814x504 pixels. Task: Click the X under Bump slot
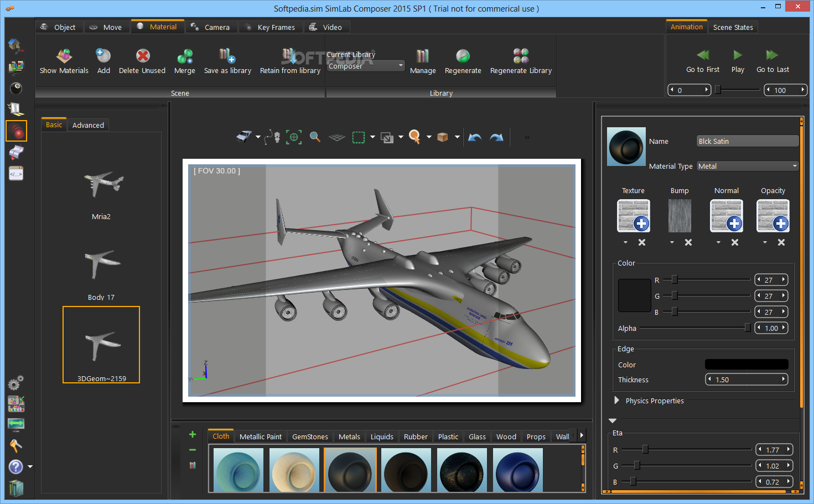(x=688, y=242)
